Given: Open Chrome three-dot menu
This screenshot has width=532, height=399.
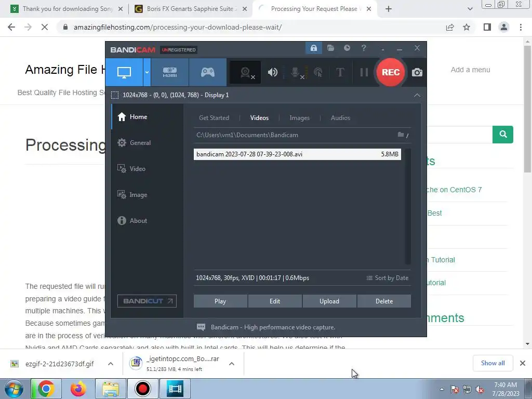Looking at the screenshot, I should click(521, 27).
